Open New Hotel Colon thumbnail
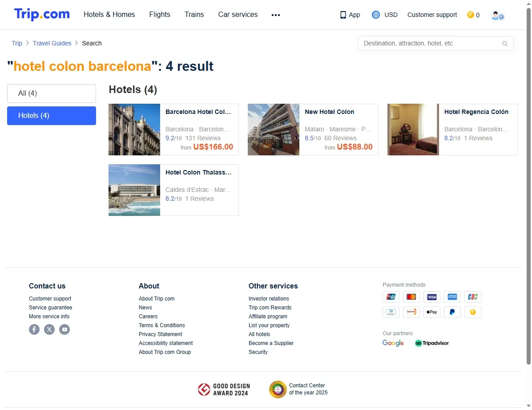Image resolution: width=532 pixels, height=410 pixels. click(274, 130)
